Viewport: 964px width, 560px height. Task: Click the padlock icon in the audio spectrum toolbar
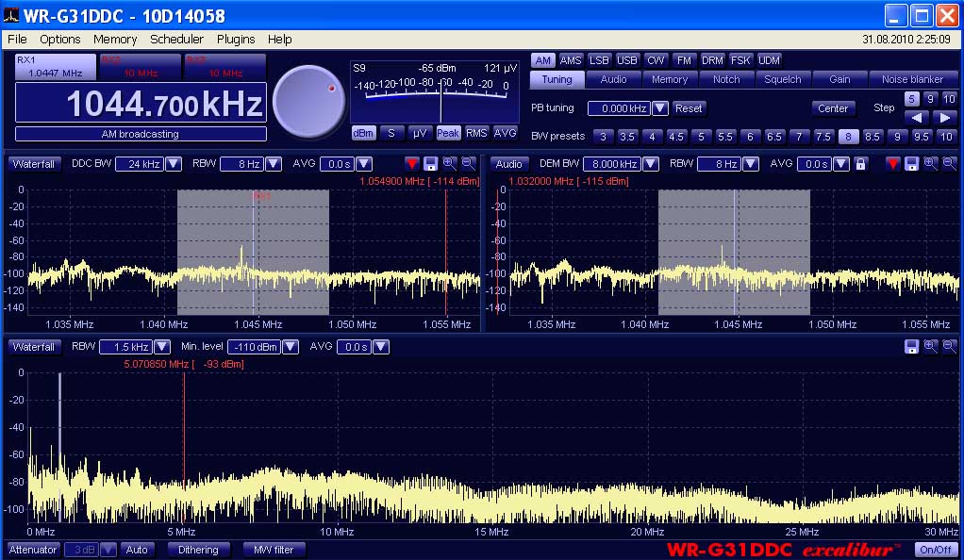tap(860, 163)
